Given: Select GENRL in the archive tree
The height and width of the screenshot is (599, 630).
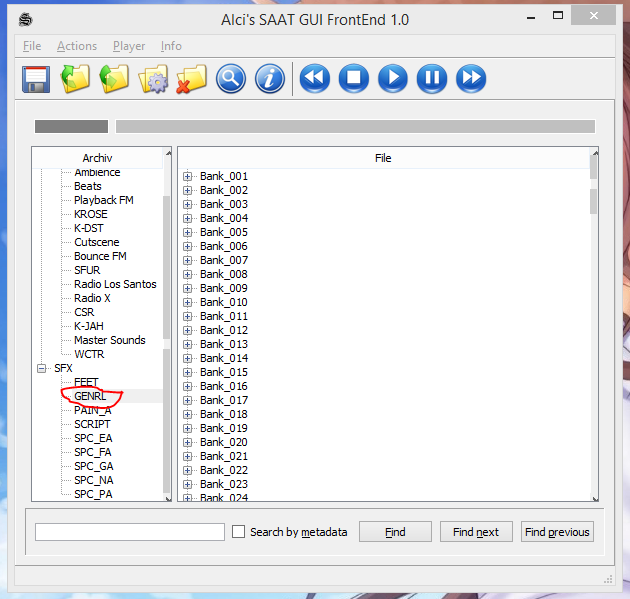Looking at the screenshot, I should pyautogui.click(x=90, y=396).
